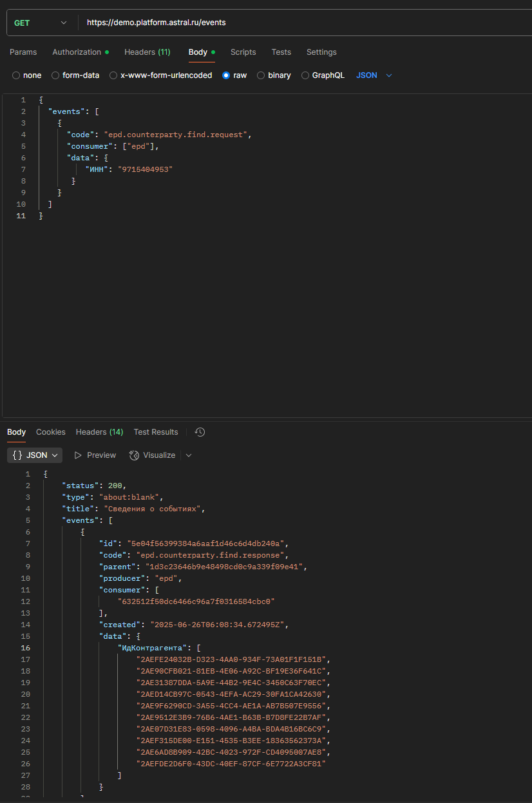Open the GET method dropdown
The image size is (532, 803).
coord(40,23)
